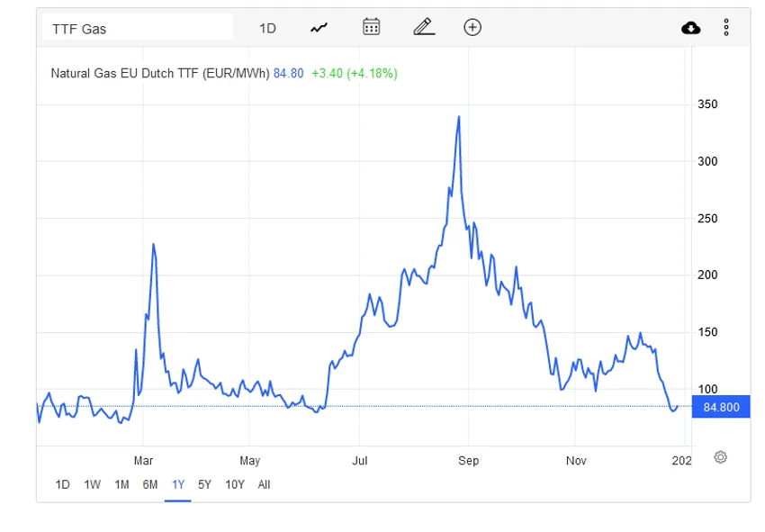This screenshot has width=765, height=532.
Task: Click the TTF Gas search field
Action: click(x=138, y=27)
